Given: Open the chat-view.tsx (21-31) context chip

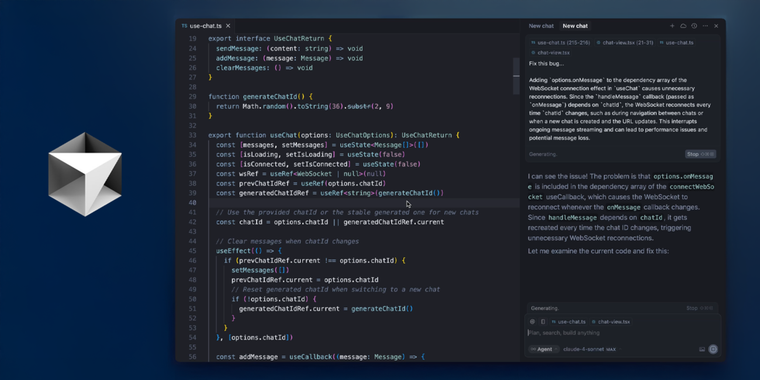Looking at the screenshot, I should 625,43.
